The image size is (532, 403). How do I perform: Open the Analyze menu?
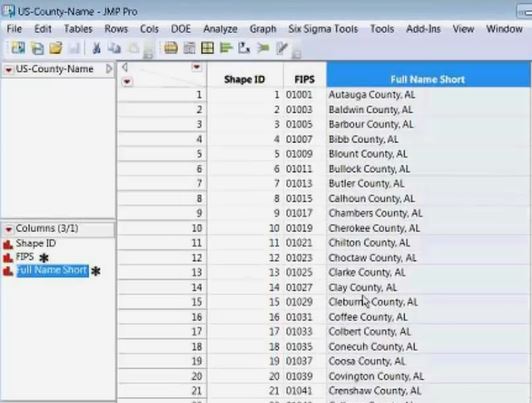tap(220, 29)
